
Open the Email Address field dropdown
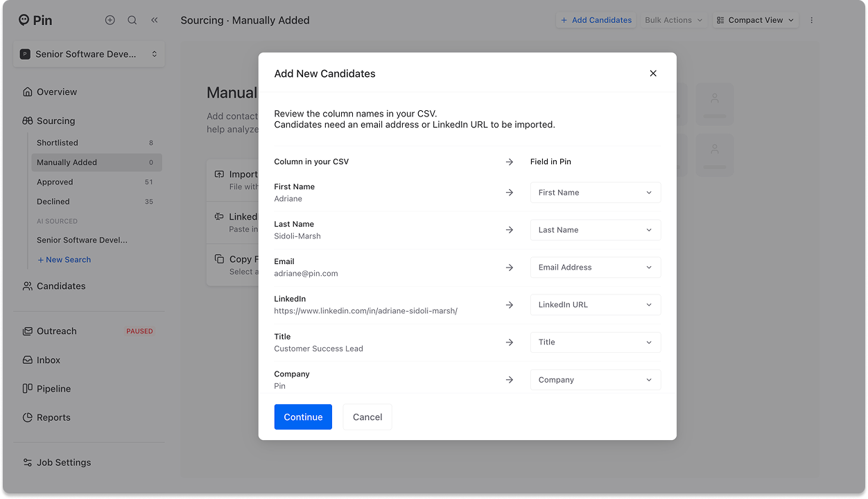click(595, 268)
